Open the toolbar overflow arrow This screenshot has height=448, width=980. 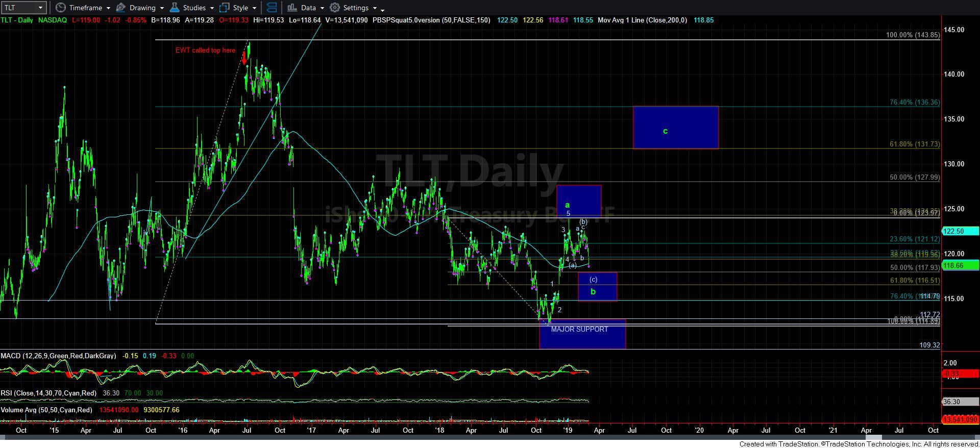[x=383, y=10]
